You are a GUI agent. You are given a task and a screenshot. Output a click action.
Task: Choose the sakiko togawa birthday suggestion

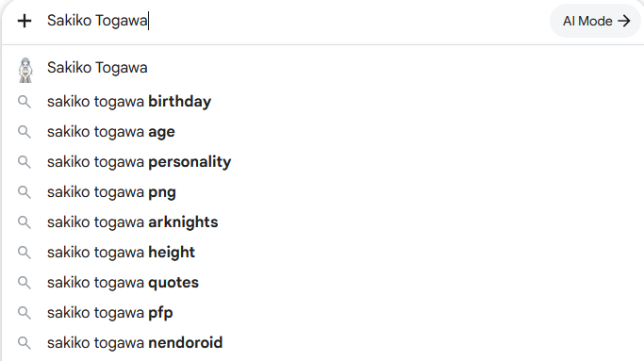(322, 102)
